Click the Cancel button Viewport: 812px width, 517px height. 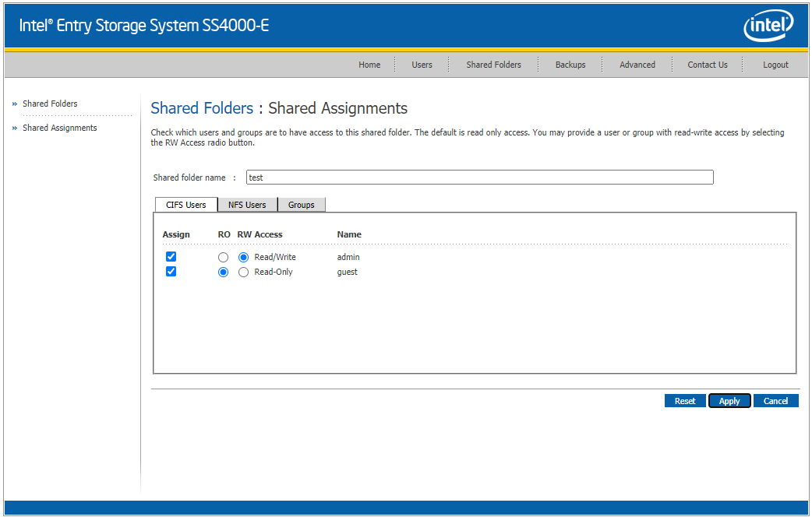click(x=775, y=401)
